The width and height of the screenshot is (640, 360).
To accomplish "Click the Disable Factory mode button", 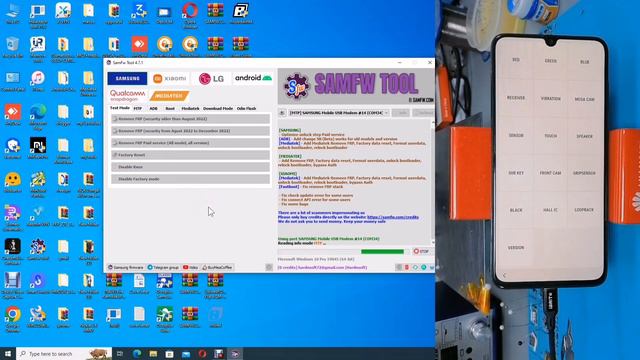I will [x=191, y=179].
